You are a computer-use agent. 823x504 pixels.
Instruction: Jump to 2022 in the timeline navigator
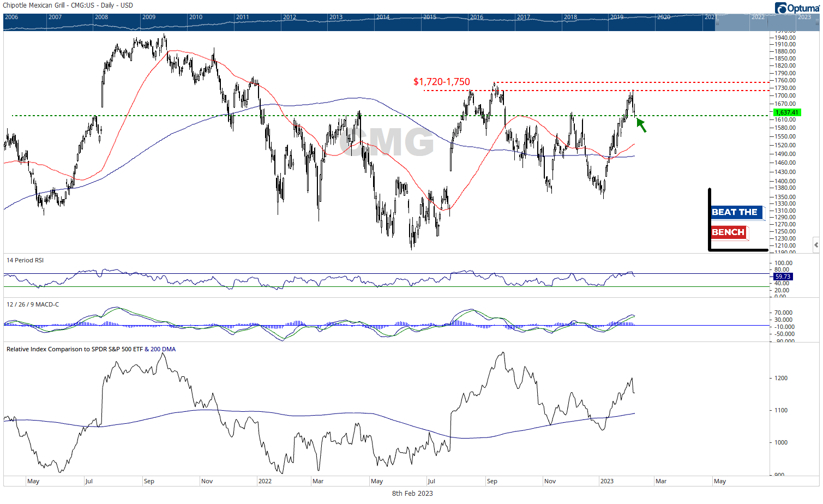[758, 17]
